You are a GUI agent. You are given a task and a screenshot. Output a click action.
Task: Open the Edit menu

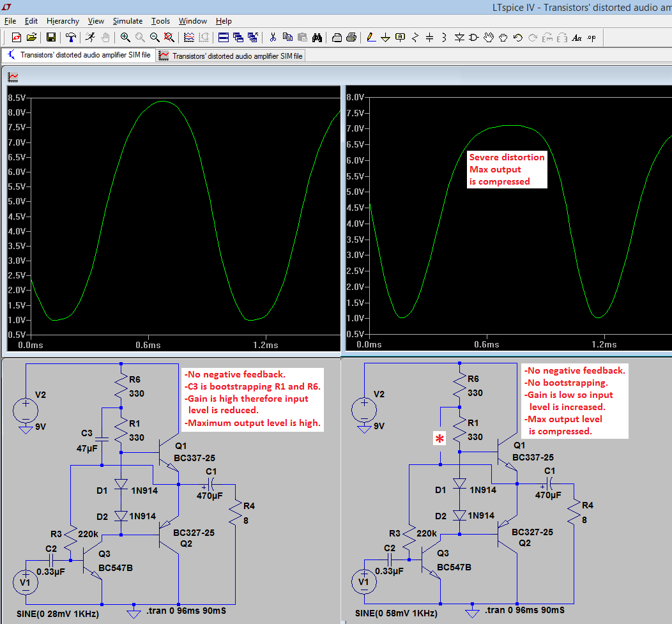coord(31,21)
